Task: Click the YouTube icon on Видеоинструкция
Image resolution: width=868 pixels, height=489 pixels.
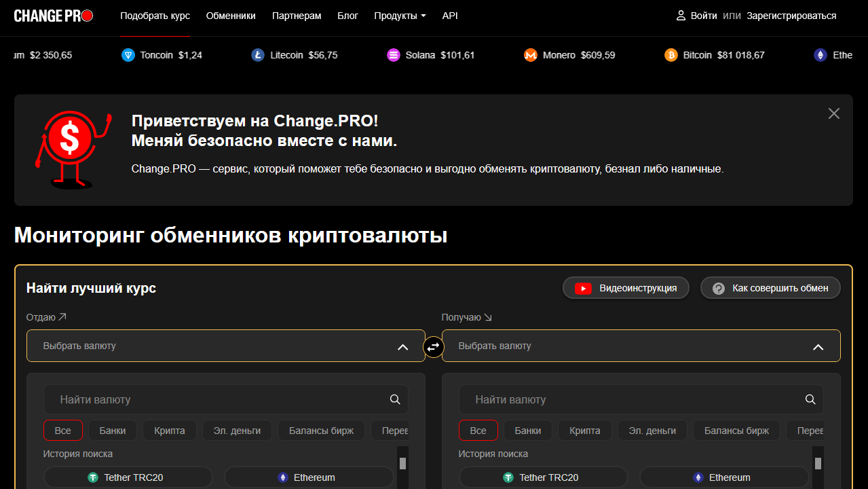Action: pos(583,288)
